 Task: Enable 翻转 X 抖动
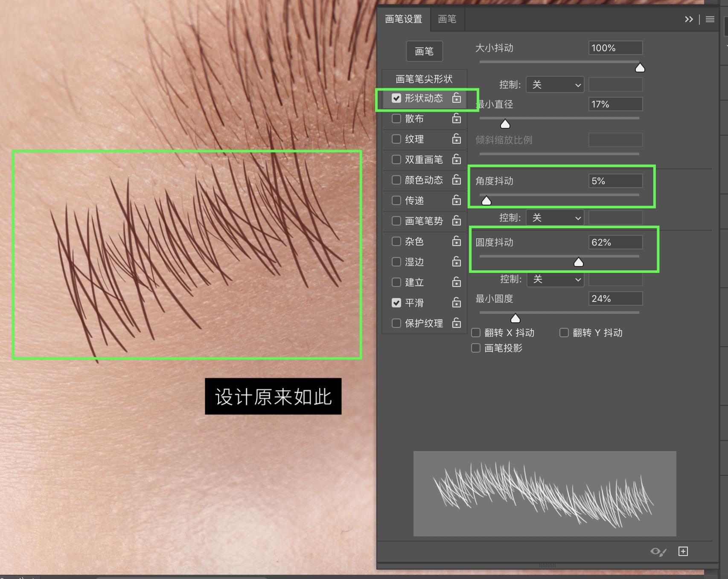[x=476, y=333]
